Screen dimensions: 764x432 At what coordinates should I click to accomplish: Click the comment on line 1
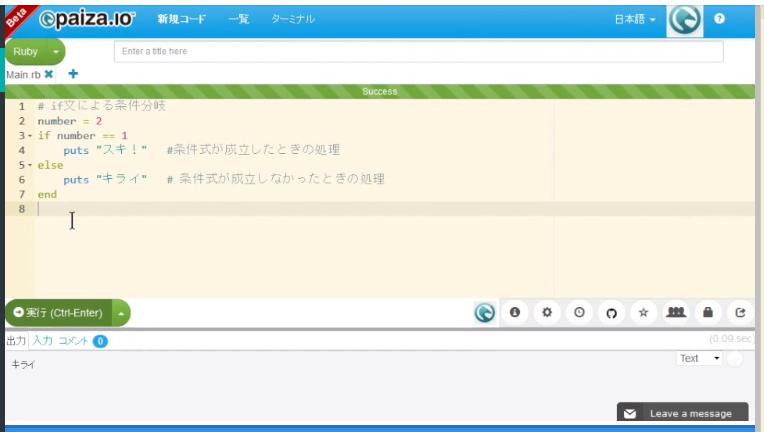[102, 106]
